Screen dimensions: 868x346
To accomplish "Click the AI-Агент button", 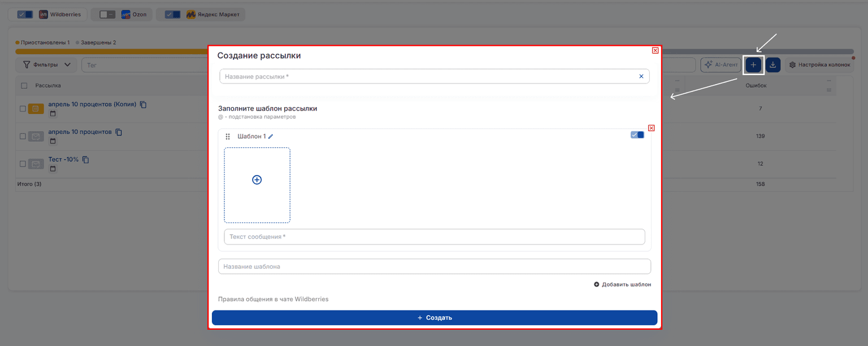I will point(721,65).
